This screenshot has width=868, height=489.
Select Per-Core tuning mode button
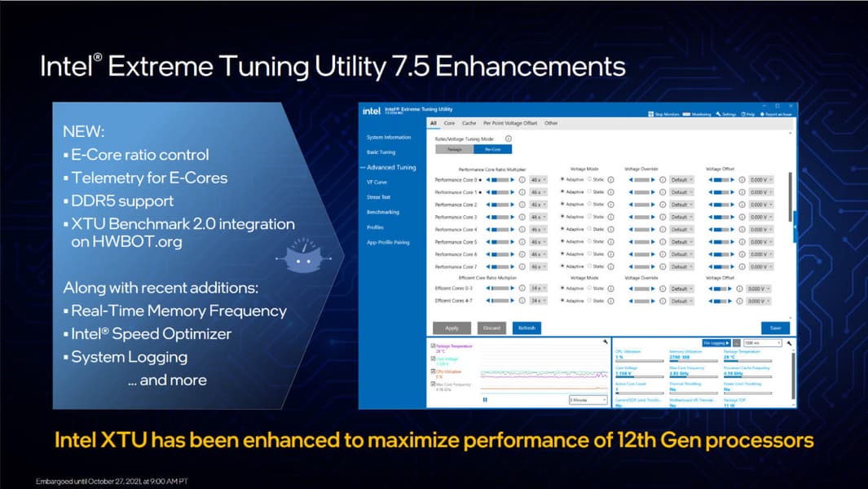point(492,149)
